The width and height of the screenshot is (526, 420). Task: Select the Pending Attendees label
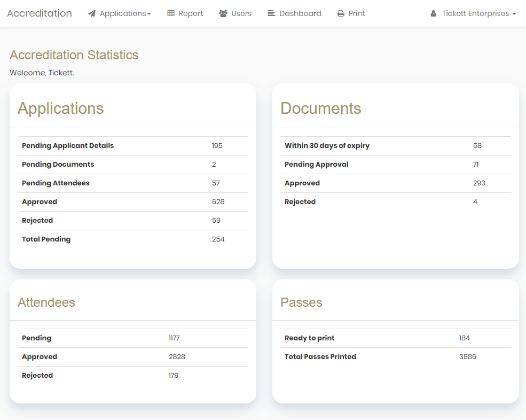pos(56,183)
